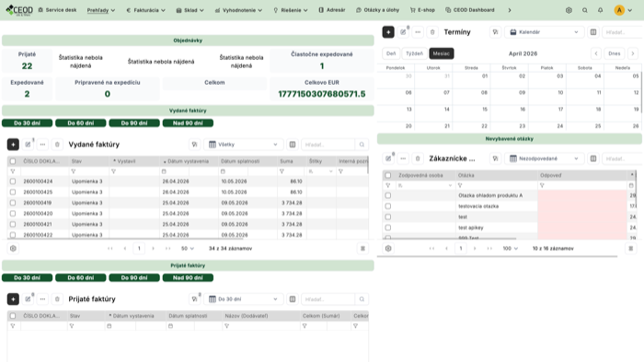
Task: Switch calendar to Týždeň view
Action: click(x=414, y=53)
